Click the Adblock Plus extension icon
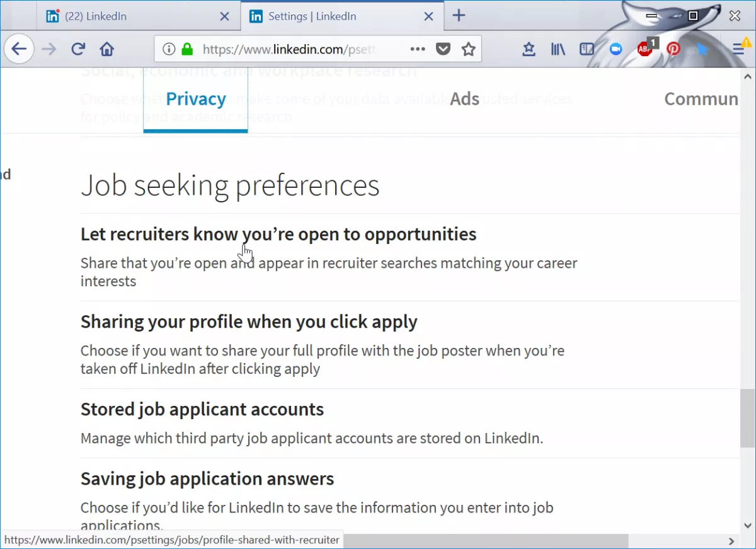This screenshot has width=756, height=549. click(646, 49)
